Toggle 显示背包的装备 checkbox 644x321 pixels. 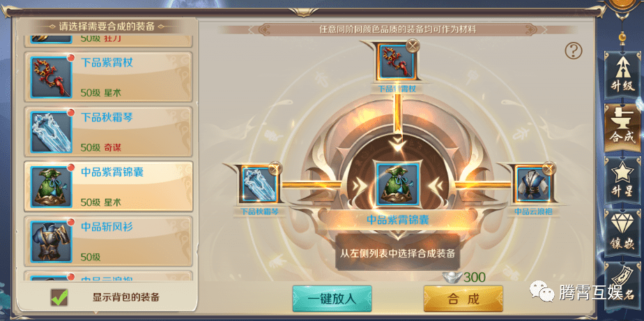tap(59, 297)
